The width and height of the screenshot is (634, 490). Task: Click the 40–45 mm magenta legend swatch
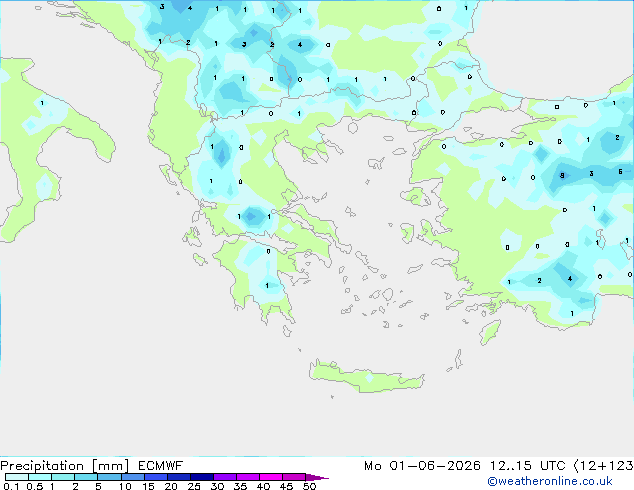click(271, 477)
